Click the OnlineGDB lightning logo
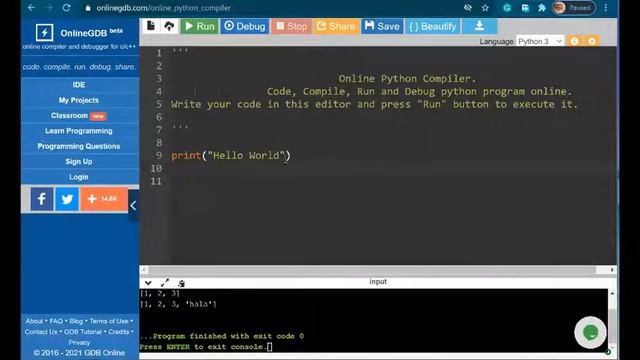 (x=44, y=32)
